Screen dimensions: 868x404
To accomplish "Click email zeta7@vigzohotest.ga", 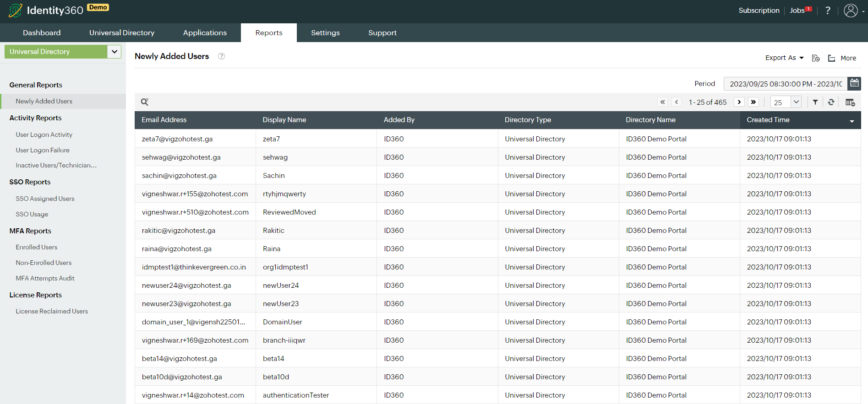I will click(177, 139).
